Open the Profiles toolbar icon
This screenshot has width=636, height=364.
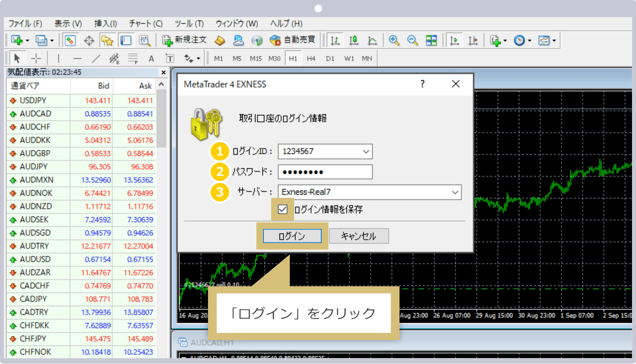(x=41, y=40)
